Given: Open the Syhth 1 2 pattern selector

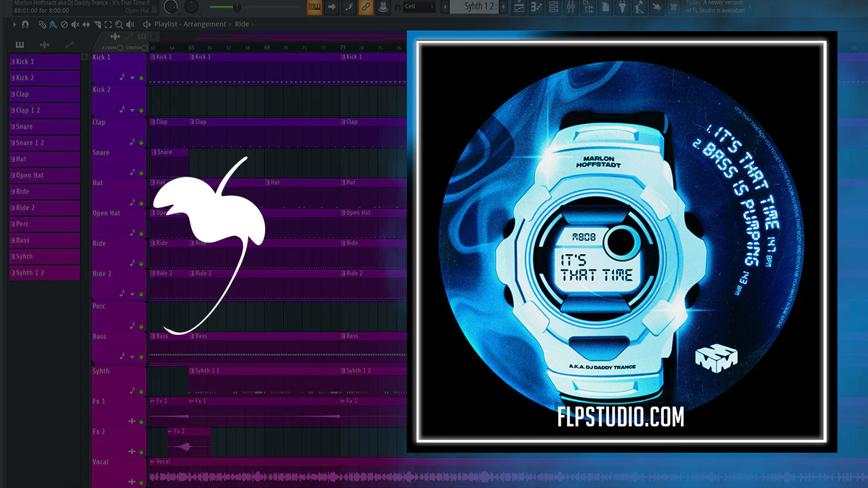Looking at the screenshot, I should pos(473,7).
